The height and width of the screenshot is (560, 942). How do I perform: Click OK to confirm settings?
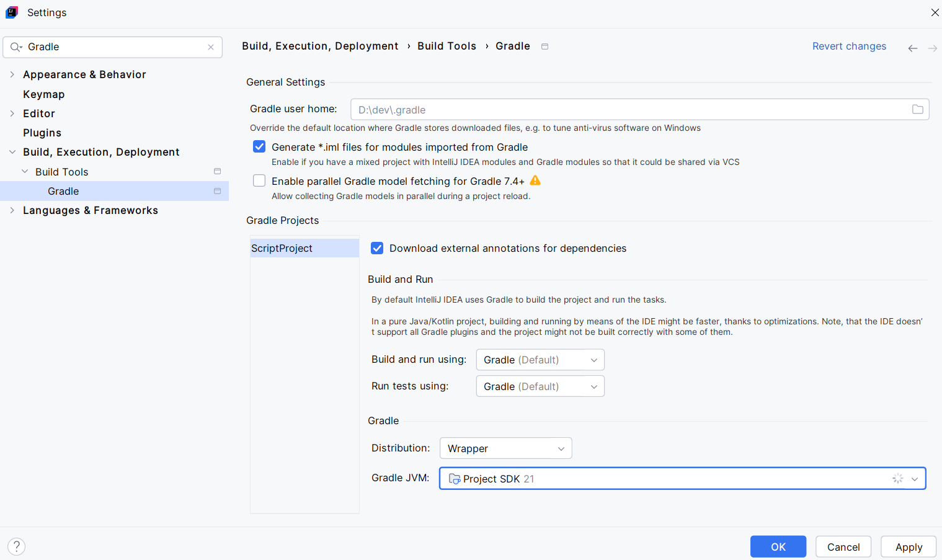click(778, 547)
